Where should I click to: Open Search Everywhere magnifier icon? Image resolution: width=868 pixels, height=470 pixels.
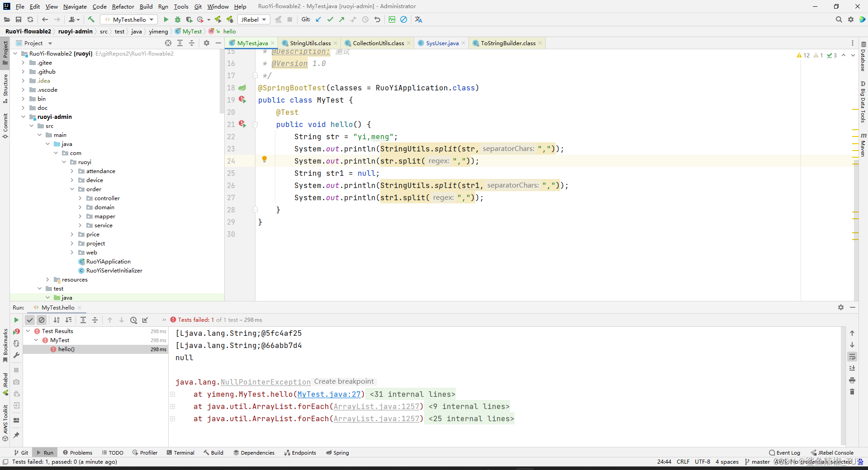tap(839, 19)
